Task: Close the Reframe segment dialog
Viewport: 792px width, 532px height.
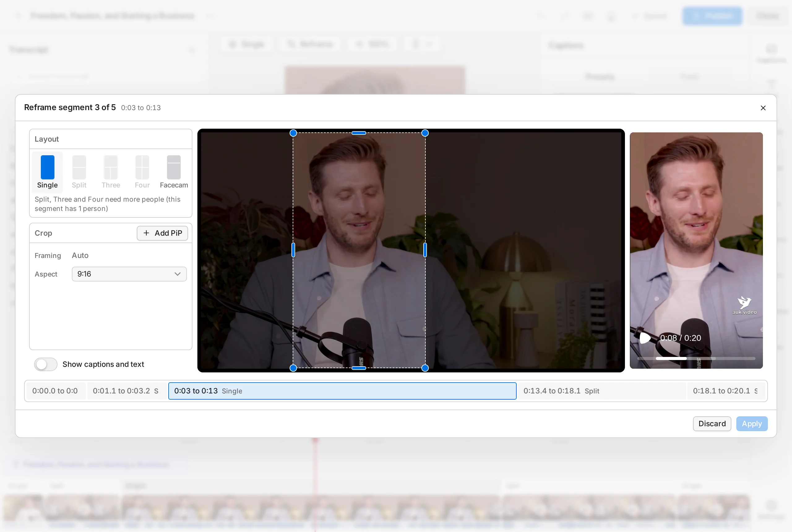Action: (x=763, y=108)
